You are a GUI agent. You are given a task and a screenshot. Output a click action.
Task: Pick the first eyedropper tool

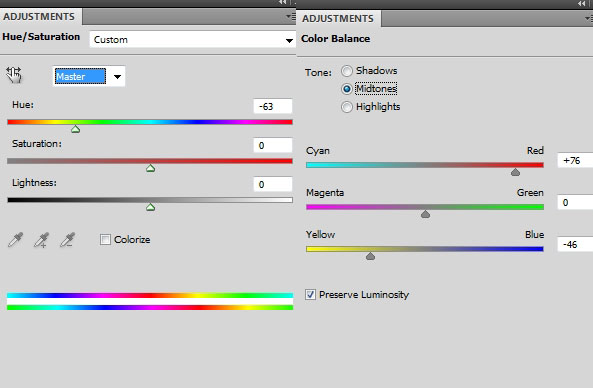[15, 240]
